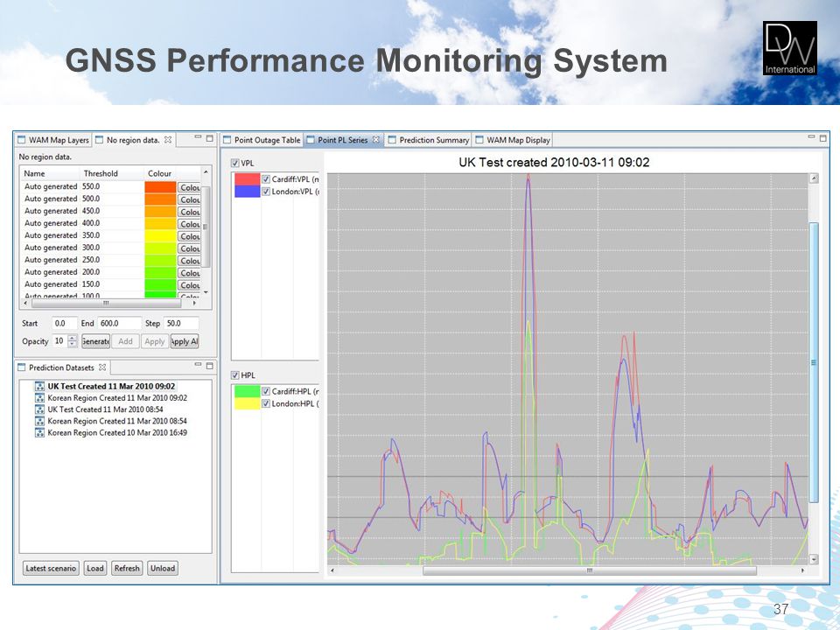Screen dimensions: 840x630
Task: Open the Prediction Summary tab
Action: coord(428,140)
